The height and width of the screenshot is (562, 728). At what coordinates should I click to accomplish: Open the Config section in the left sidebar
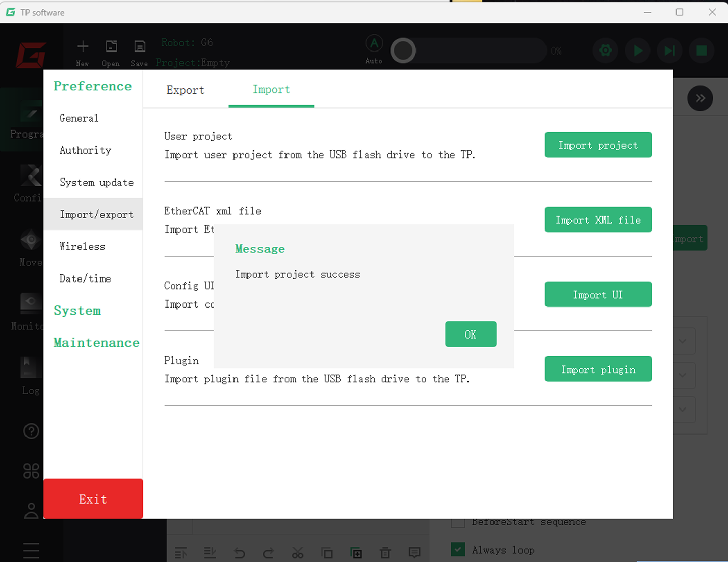point(28,184)
